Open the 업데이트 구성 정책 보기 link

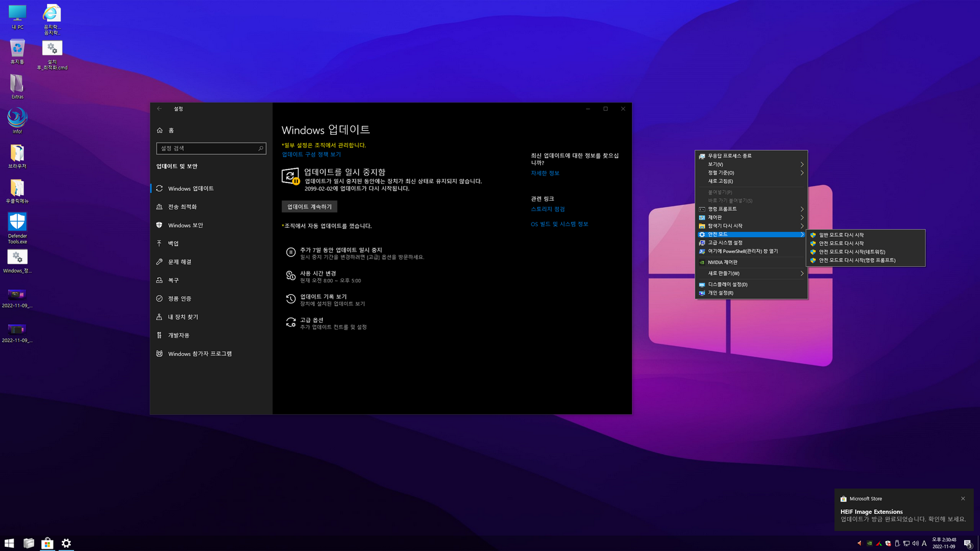(311, 154)
